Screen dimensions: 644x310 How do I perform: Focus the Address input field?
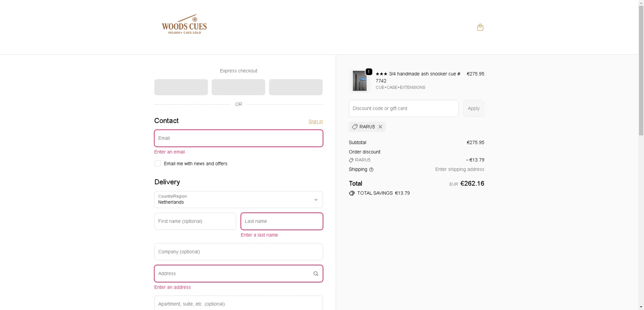pos(239,274)
